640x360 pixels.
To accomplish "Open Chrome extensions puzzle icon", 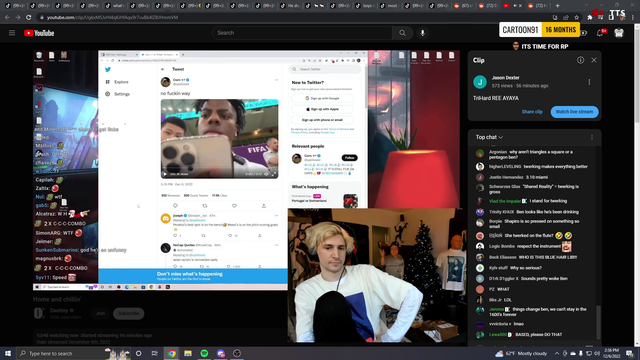I will point(590,18).
